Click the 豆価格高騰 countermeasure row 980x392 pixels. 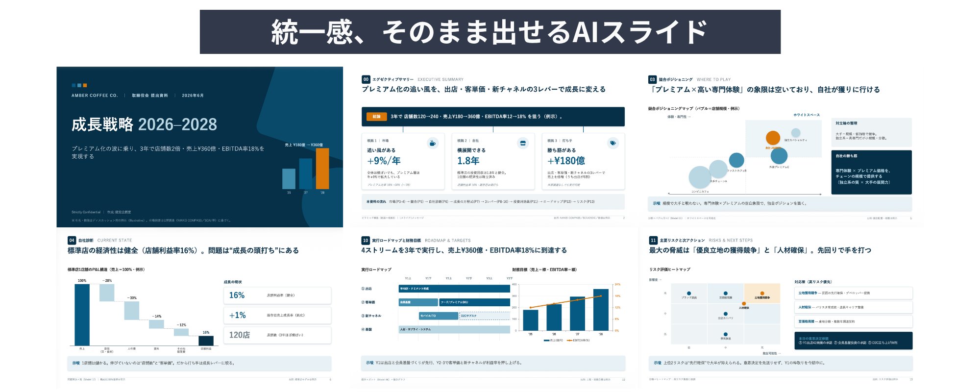(x=853, y=321)
